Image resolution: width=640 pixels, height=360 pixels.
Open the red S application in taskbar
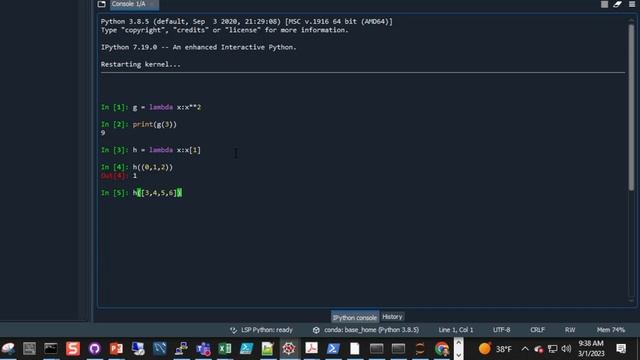pyautogui.click(x=73, y=349)
